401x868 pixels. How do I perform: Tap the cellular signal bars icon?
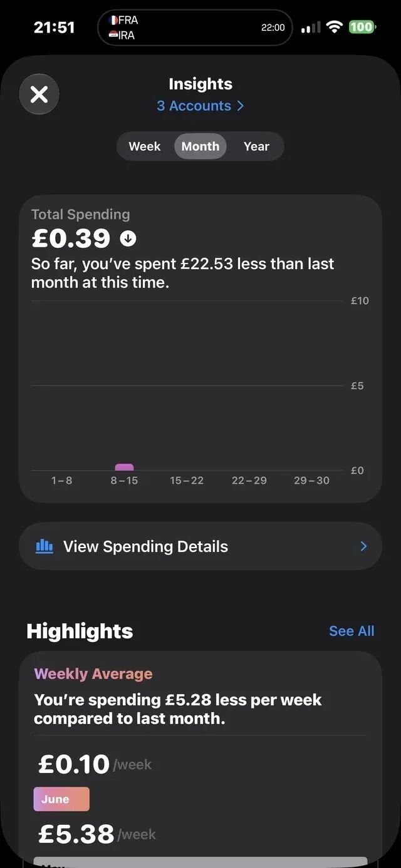click(x=310, y=27)
